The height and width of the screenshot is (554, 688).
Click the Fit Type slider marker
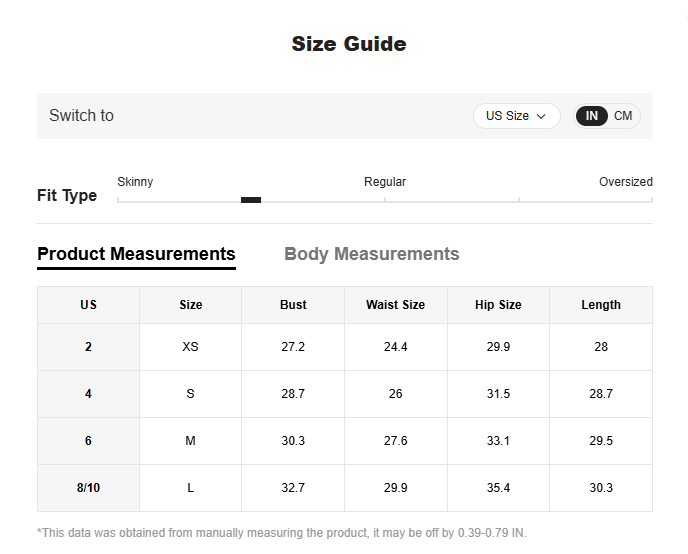pyautogui.click(x=251, y=200)
